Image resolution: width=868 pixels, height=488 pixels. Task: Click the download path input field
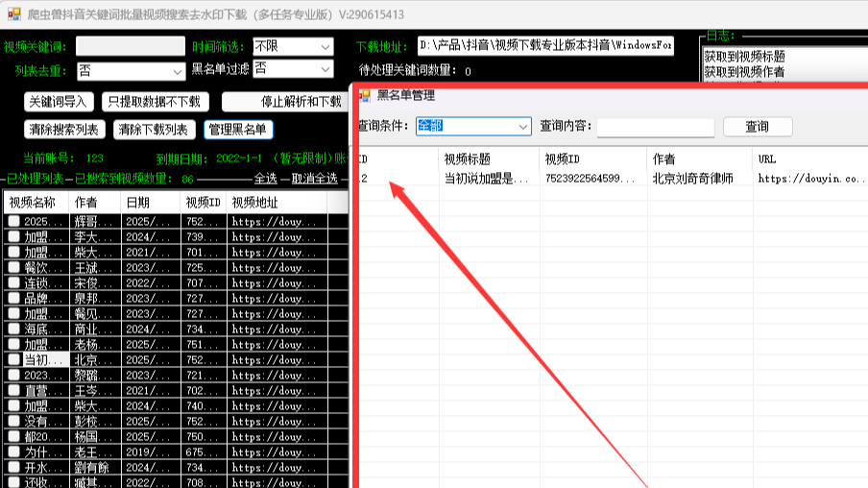[x=545, y=45]
